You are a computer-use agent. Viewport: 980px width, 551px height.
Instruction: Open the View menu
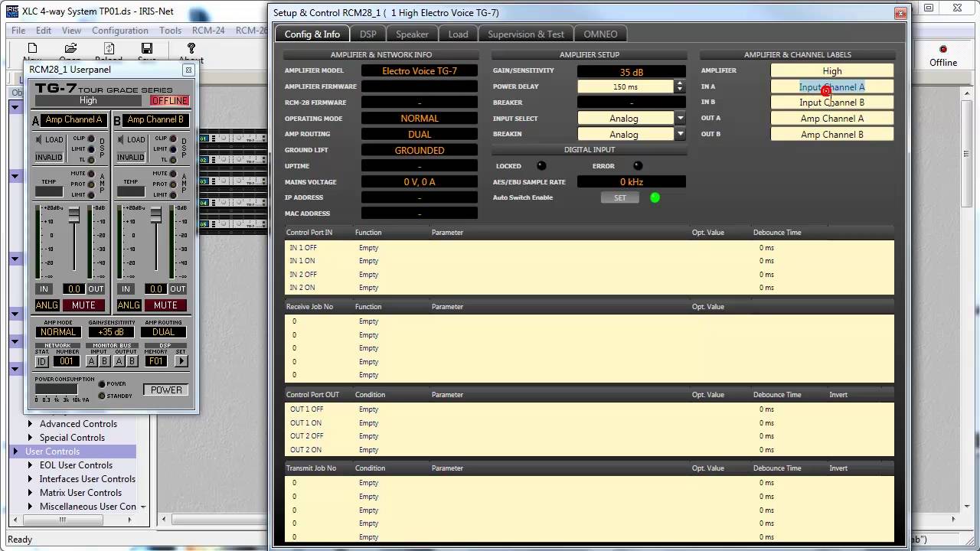point(71,31)
